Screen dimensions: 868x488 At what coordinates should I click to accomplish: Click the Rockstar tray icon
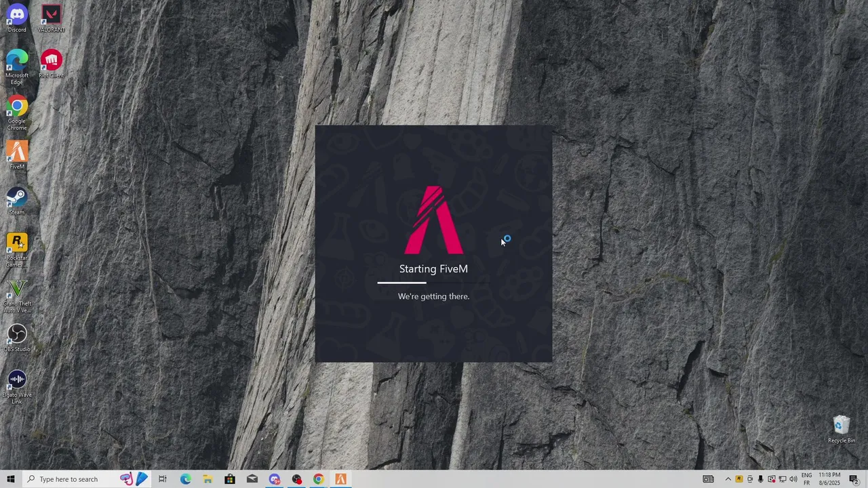pyautogui.click(x=739, y=479)
